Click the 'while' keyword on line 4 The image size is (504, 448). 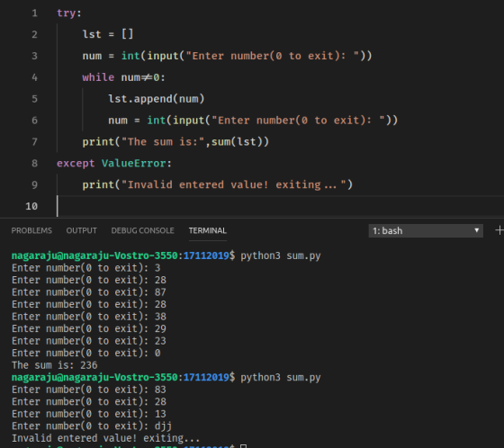(x=98, y=77)
